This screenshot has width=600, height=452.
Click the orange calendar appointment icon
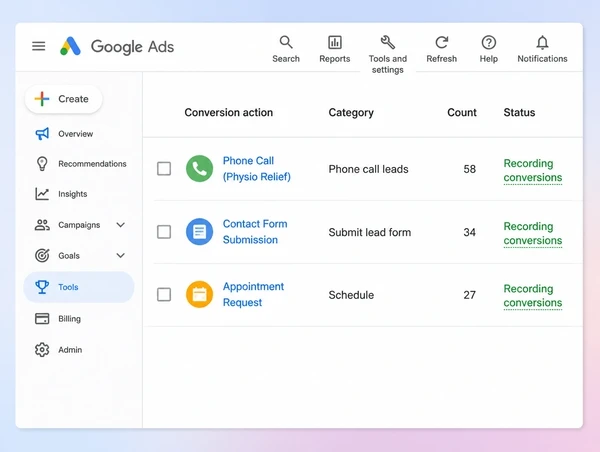click(199, 294)
